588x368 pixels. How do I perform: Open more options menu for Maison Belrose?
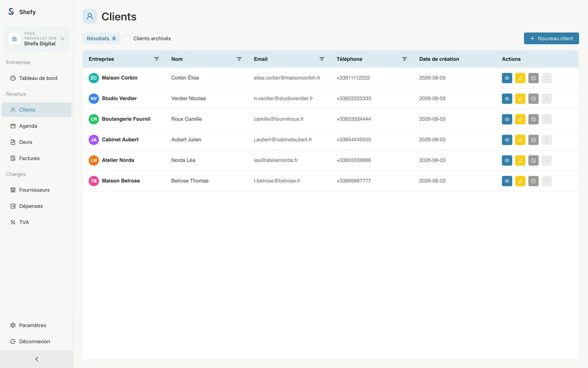point(547,181)
